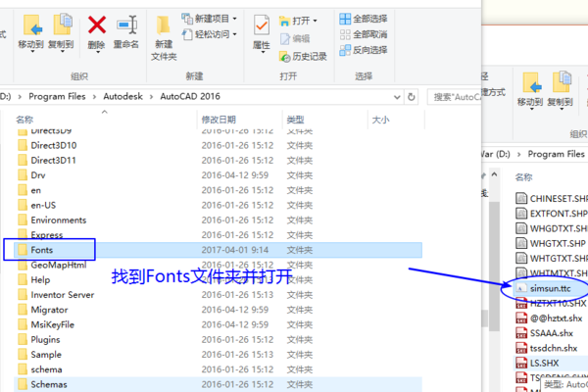Image resolution: width=588 pixels, height=392 pixels.
Task: Select EXTFONT.SHP file in right window
Action: tap(552, 214)
